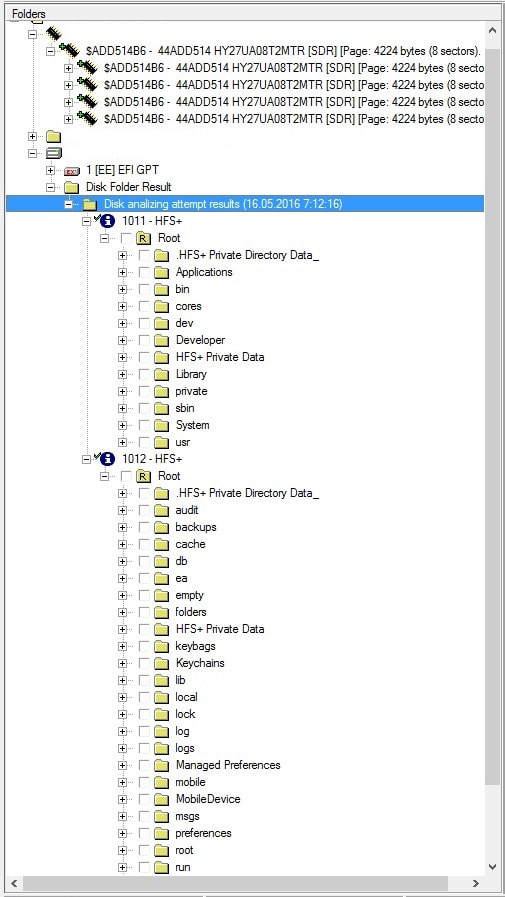505x897 pixels.
Task: Click the Disk Folder Result folder icon
Action: point(71,187)
